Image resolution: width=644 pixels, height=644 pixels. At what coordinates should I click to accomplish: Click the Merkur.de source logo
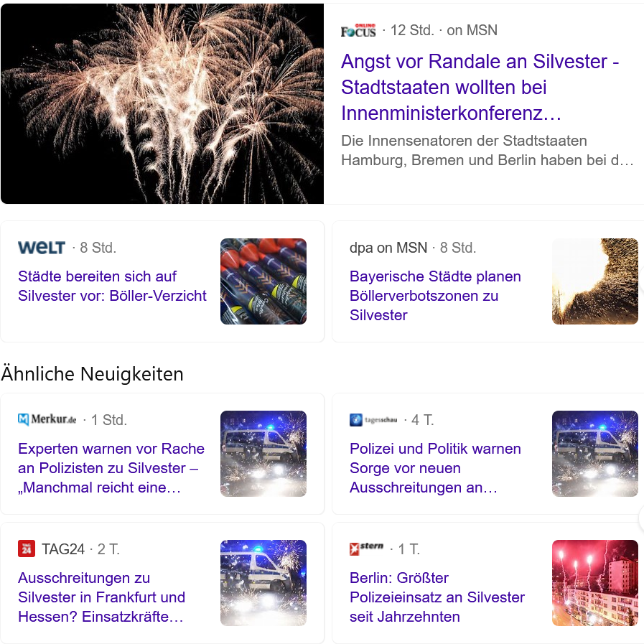(x=47, y=419)
